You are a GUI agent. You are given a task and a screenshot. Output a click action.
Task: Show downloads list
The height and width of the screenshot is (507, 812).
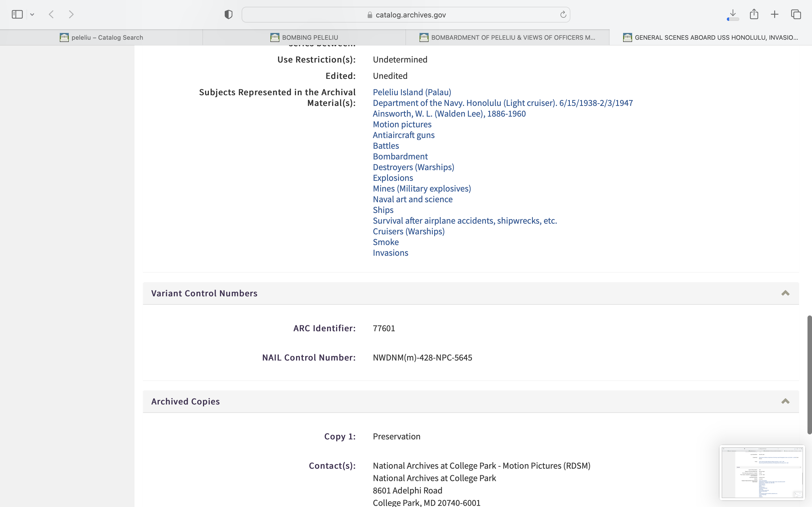(733, 14)
